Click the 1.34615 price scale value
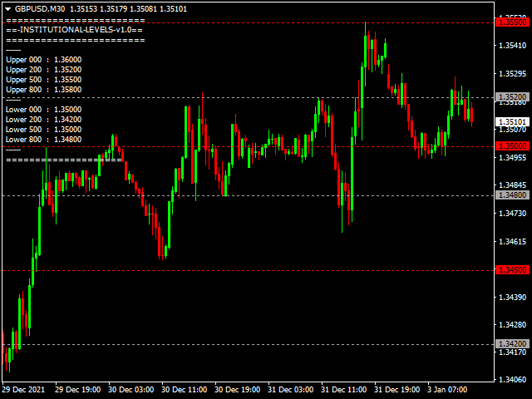Viewport: 532px width, 399px height. pyautogui.click(x=512, y=242)
